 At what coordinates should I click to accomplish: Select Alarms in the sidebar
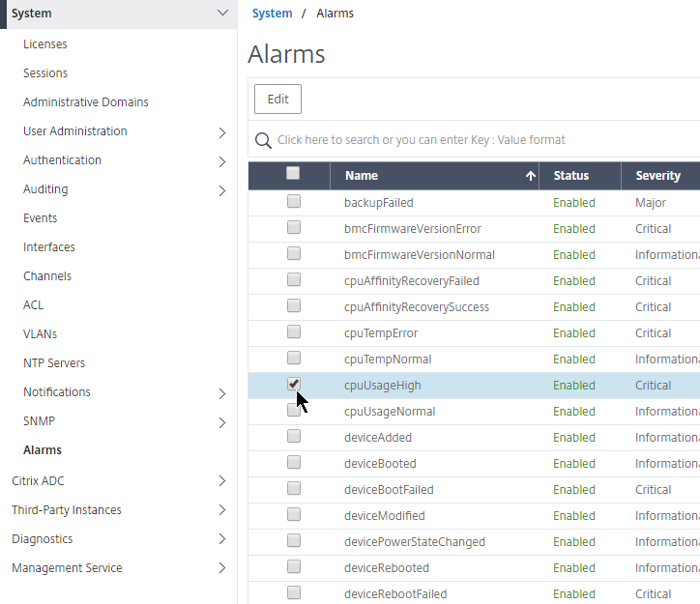[x=43, y=450]
